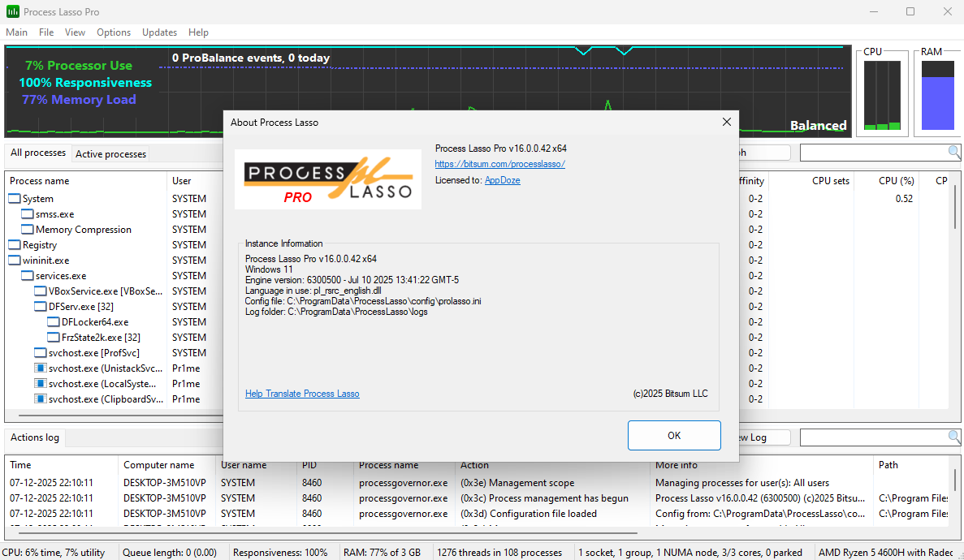This screenshot has height=560, width=964.
Task: Switch to the All processes tab
Action: coord(38,153)
